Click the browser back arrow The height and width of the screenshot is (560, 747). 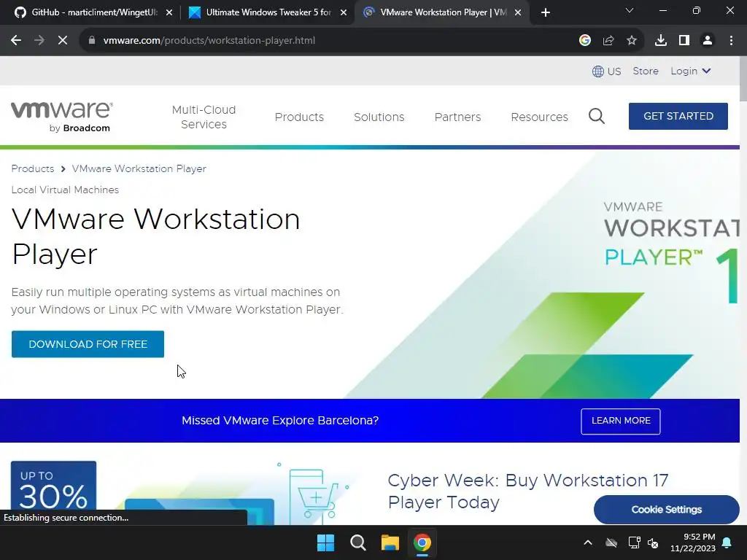(x=16, y=41)
